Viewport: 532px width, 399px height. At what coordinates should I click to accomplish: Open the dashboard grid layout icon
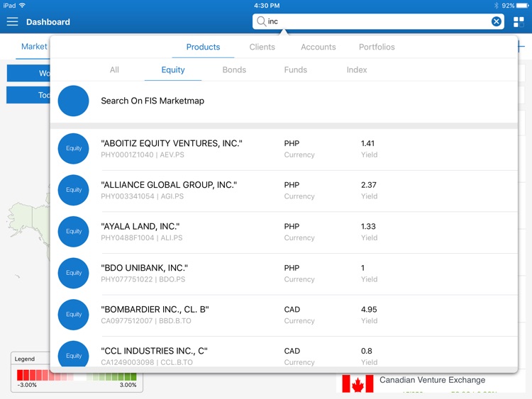(x=519, y=22)
